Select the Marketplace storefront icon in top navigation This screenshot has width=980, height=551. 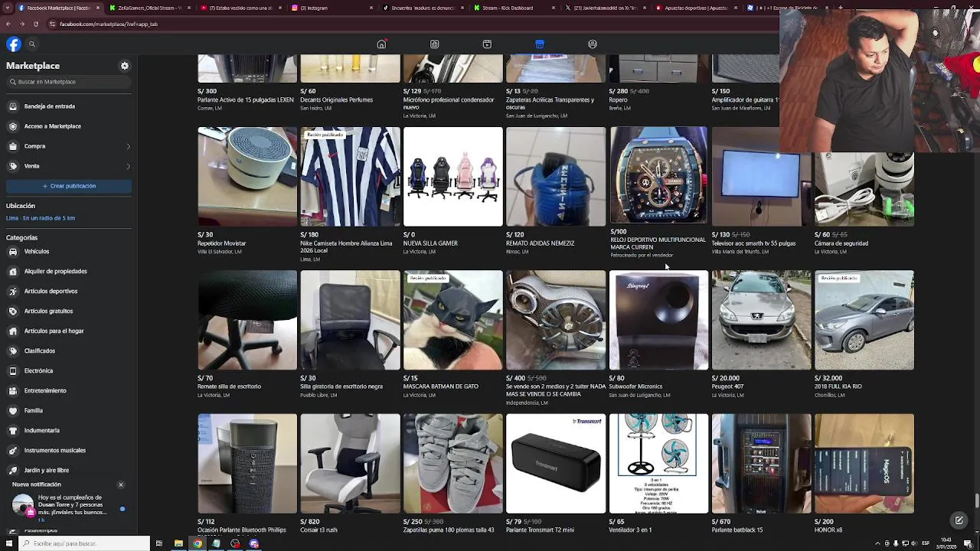tap(540, 44)
